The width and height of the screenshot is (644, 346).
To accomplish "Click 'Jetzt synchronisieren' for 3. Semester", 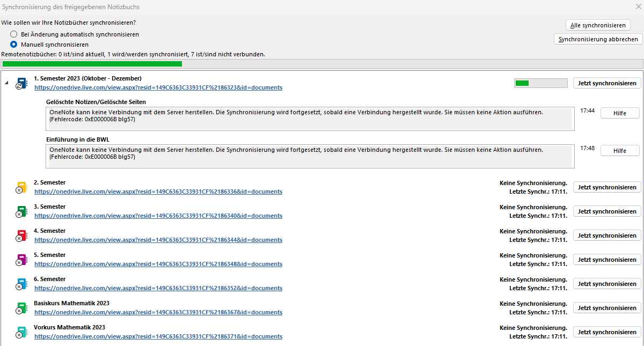I will pyautogui.click(x=607, y=211).
